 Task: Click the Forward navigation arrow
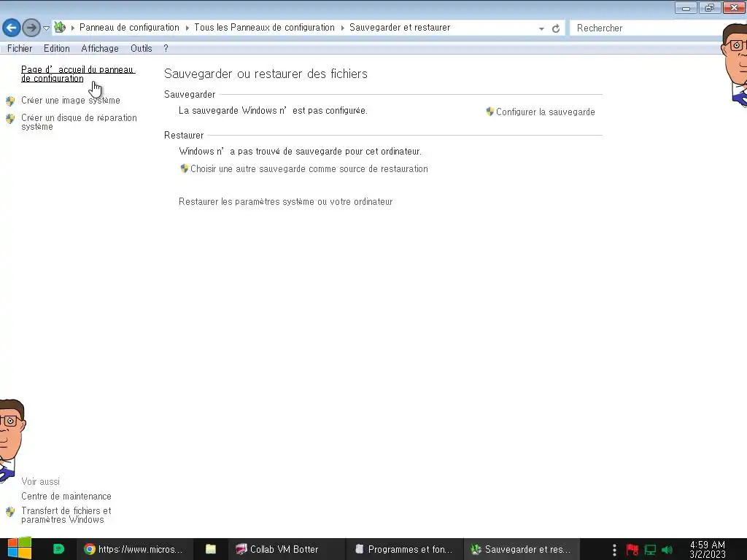pyautogui.click(x=31, y=28)
